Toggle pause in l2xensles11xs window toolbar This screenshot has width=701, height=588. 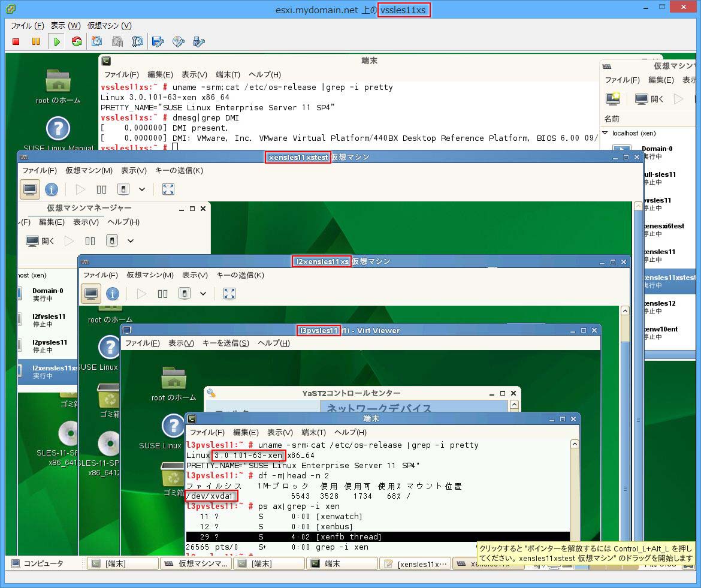tap(163, 294)
